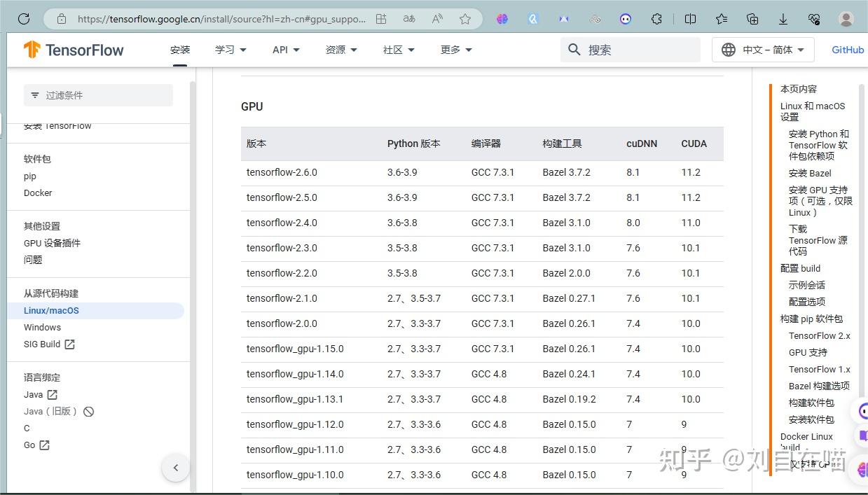
Task: Collapse the left sidebar with the chevron
Action: [x=175, y=467]
